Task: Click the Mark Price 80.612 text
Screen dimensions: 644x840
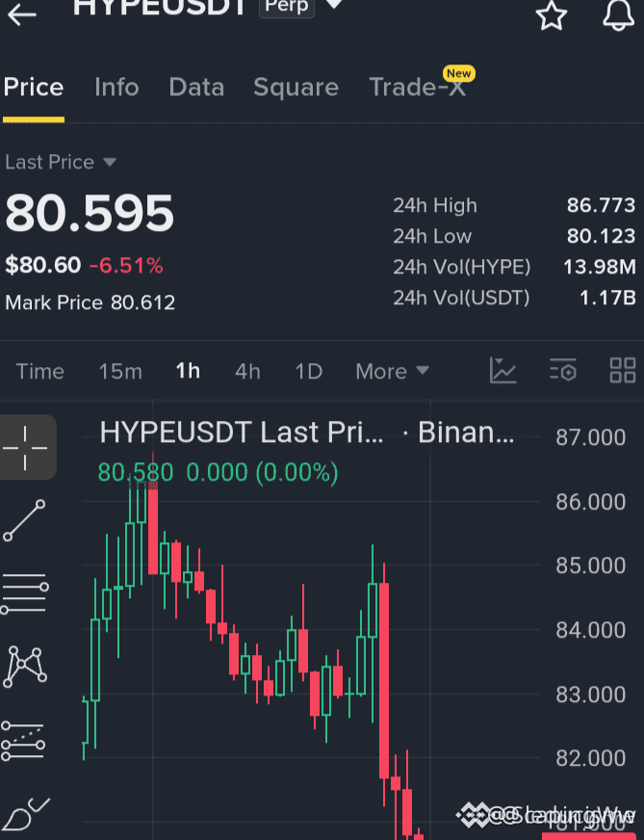Action: (x=90, y=302)
